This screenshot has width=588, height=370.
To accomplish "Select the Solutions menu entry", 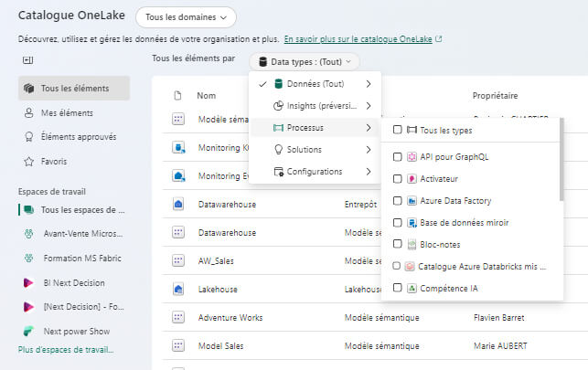I will pos(315,150).
